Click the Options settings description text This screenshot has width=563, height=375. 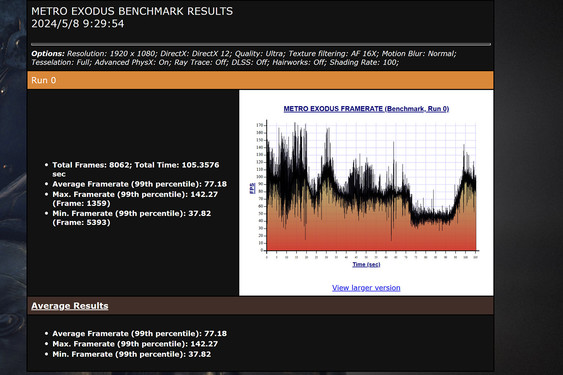[x=243, y=58]
